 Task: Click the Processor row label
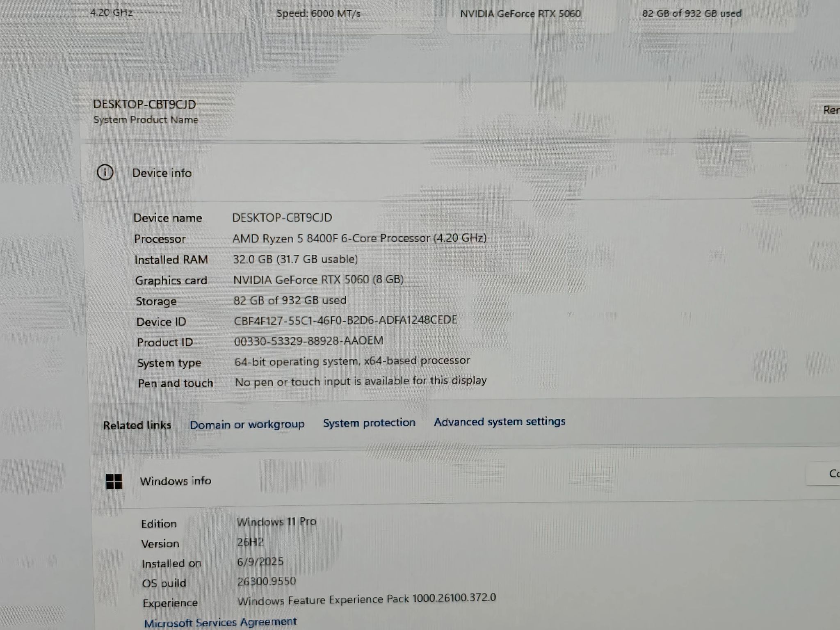tap(160, 239)
